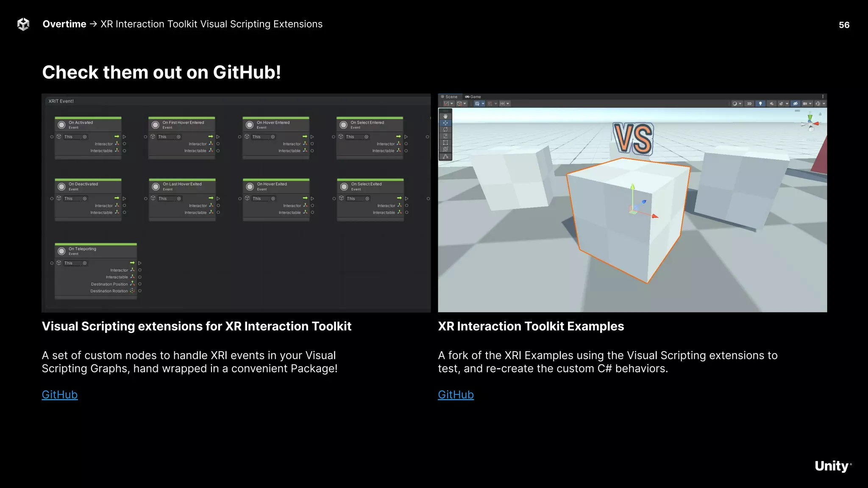Select the Rotate tool
This screenshot has height=488, width=868.
tap(445, 129)
